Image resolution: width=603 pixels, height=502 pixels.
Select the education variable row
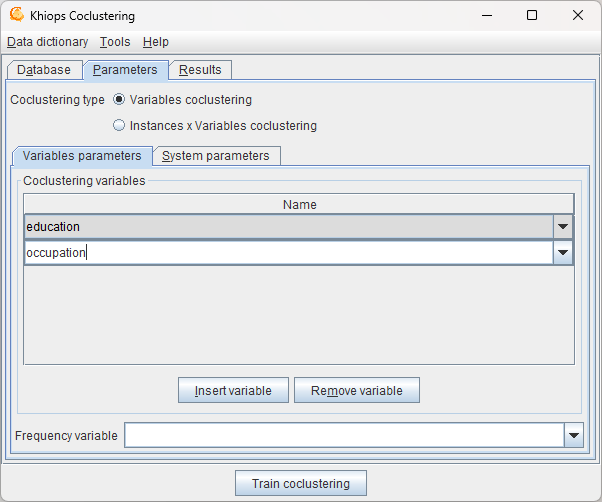tap(289, 227)
